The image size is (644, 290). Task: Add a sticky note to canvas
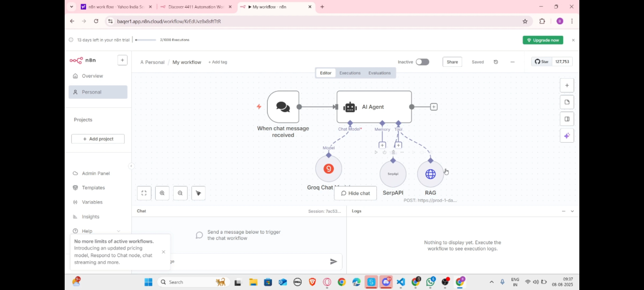coord(567,102)
